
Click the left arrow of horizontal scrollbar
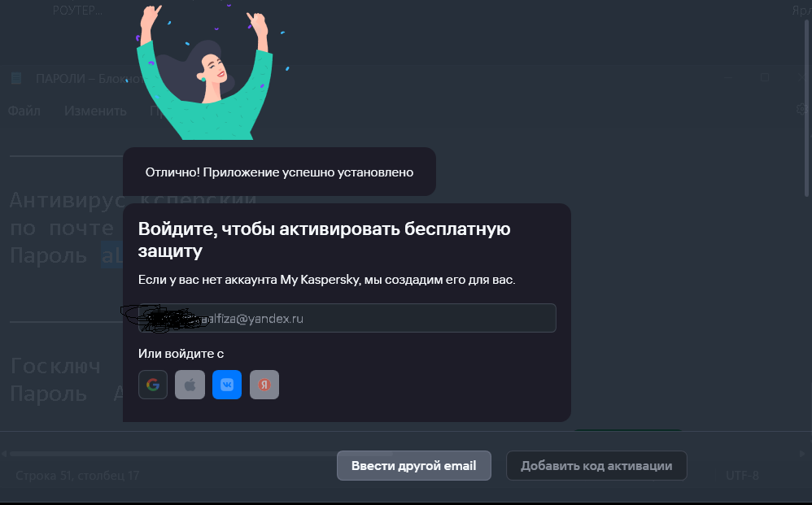tap(4, 454)
